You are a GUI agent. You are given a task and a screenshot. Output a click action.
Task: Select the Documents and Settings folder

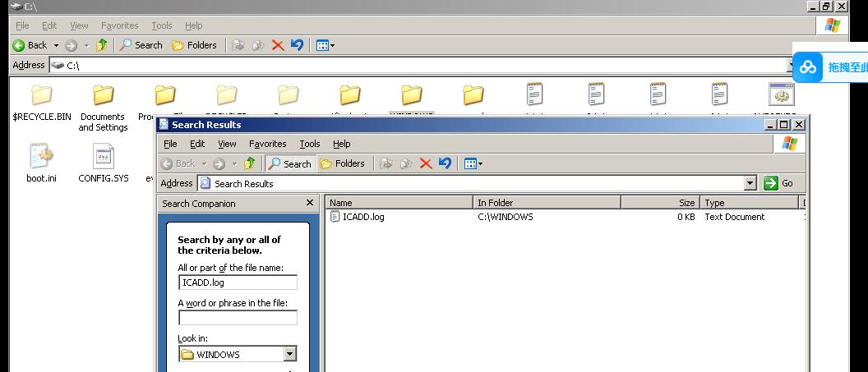(103, 108)
